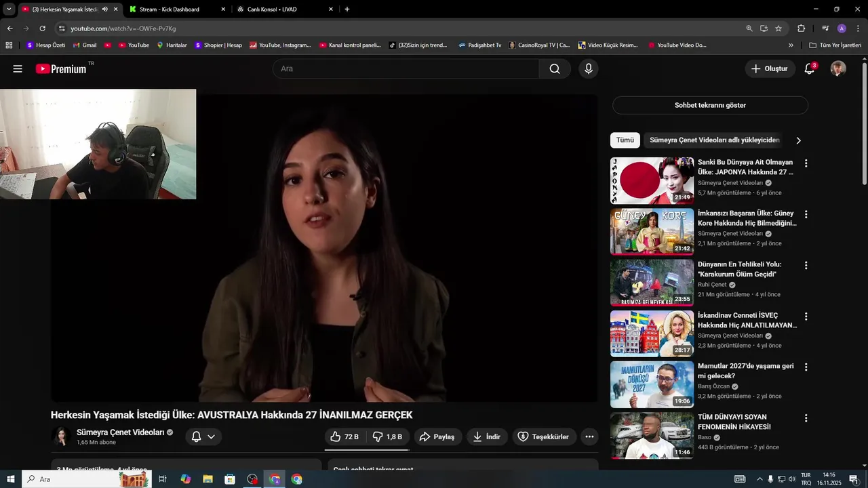This screenshot has height=488, width=868.
Task: Open the notifications bell in header
Action: [809, 68]
